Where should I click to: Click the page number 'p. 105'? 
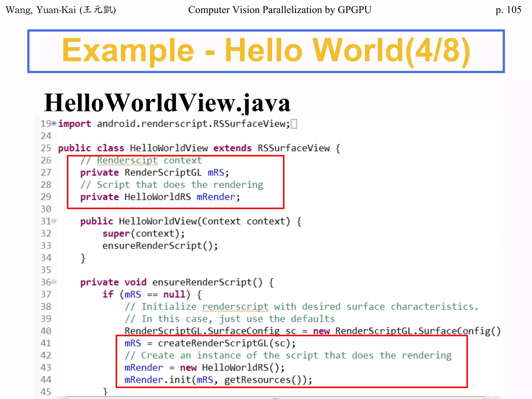(x=508, y=10)
